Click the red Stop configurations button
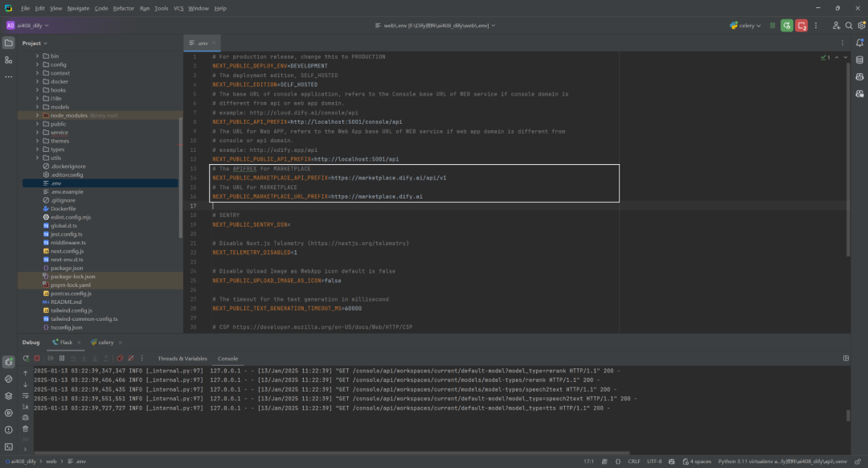 pos(801,26)
